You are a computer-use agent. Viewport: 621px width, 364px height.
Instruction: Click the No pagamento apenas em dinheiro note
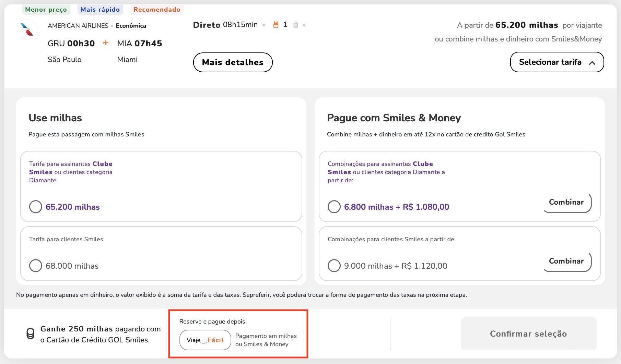[x=242, y=295]
